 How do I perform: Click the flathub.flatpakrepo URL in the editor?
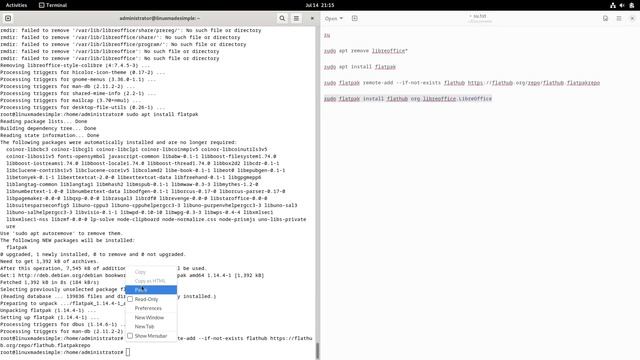(533, 83)
